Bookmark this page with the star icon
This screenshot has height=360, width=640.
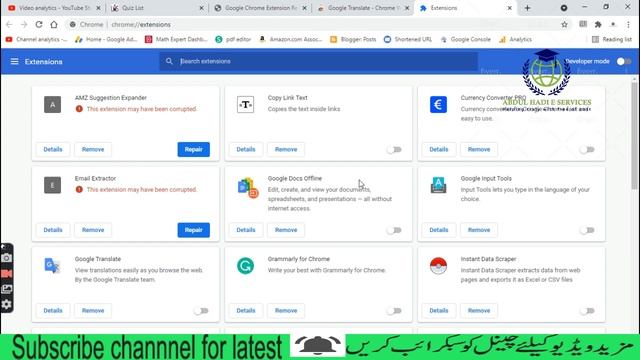click(564, 24)
